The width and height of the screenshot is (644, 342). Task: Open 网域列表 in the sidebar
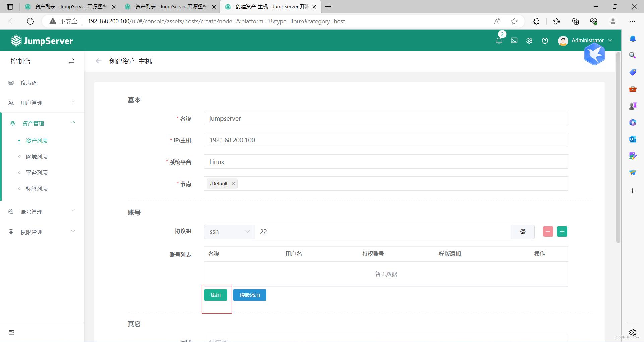tap(37, 157)
